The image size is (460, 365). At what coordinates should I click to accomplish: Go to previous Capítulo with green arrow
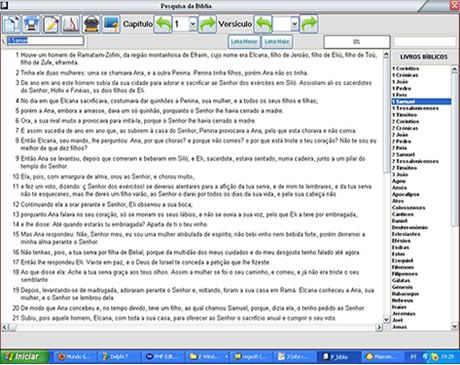coord(163,24)
